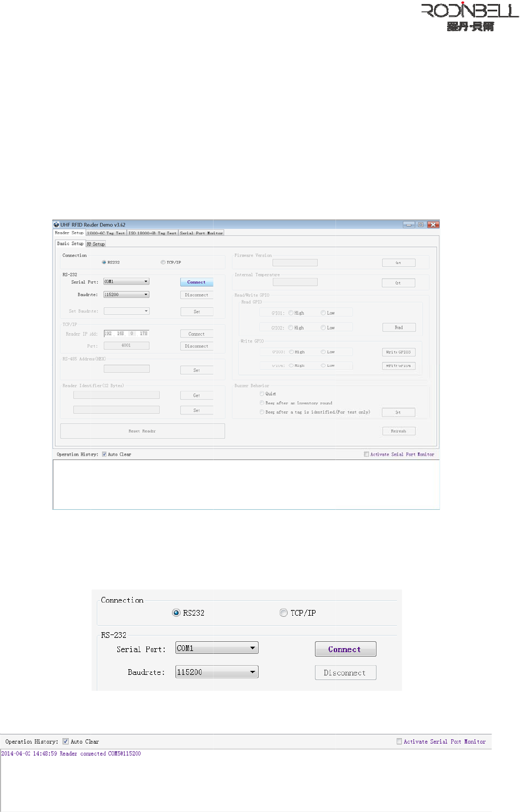This screenshot has width=520, height=812.
Task: Open the ISO 18000-6B Tag Test tab
Action: [x=153, y=233]
